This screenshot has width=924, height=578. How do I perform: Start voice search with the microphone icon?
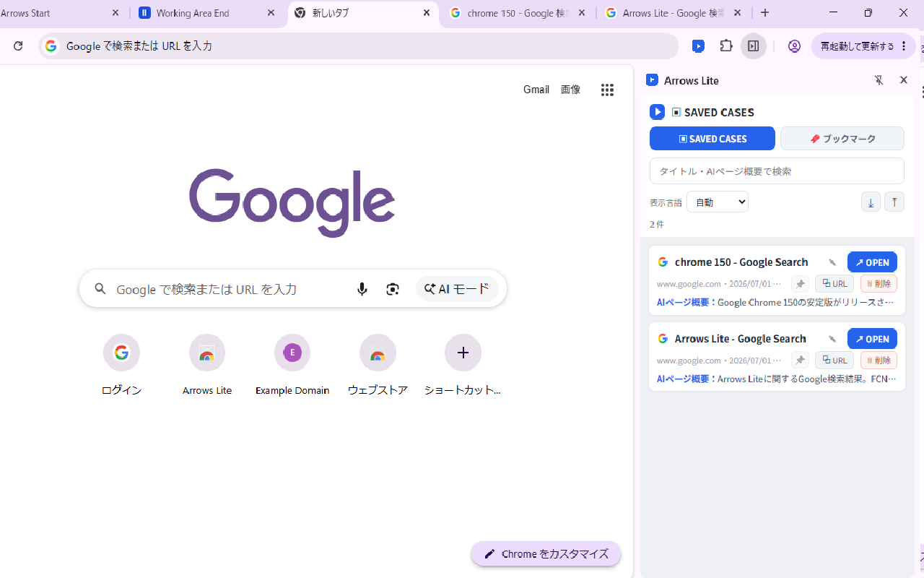point(362,289)
